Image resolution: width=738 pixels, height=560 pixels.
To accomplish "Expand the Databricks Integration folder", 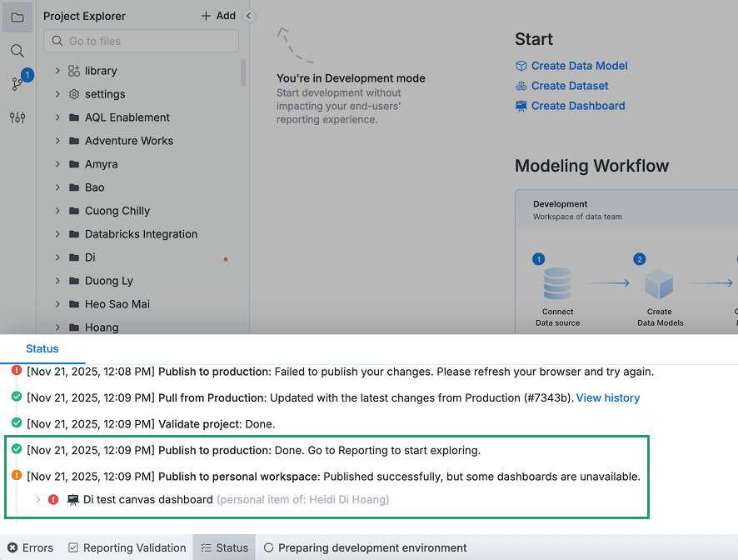I will click(x=55, y=234).
